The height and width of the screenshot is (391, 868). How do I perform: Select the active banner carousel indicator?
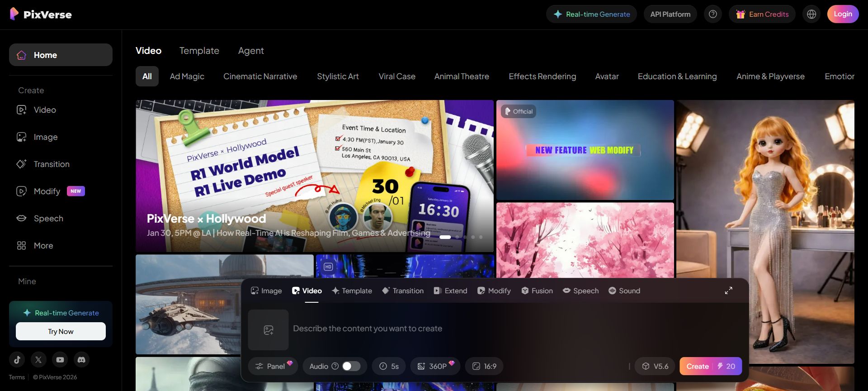[445, 237]
